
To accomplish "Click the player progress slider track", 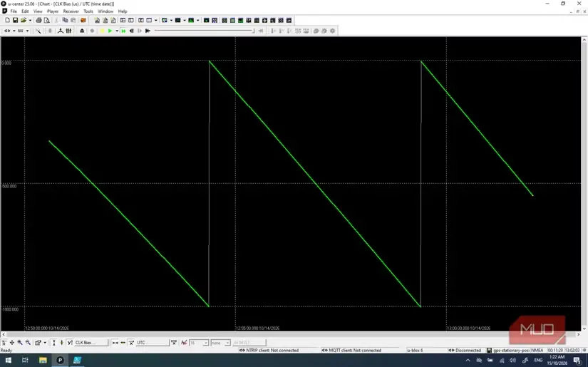I will coord(204,31).
